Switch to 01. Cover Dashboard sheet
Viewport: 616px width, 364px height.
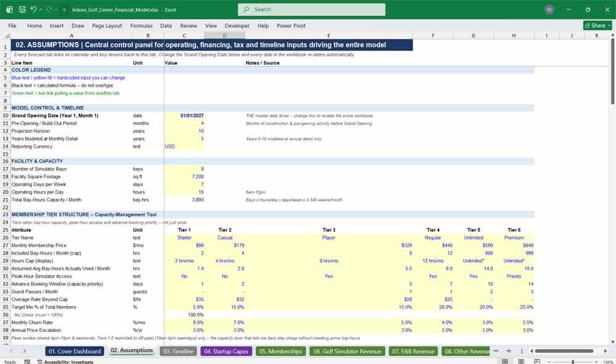click(75, 352)
